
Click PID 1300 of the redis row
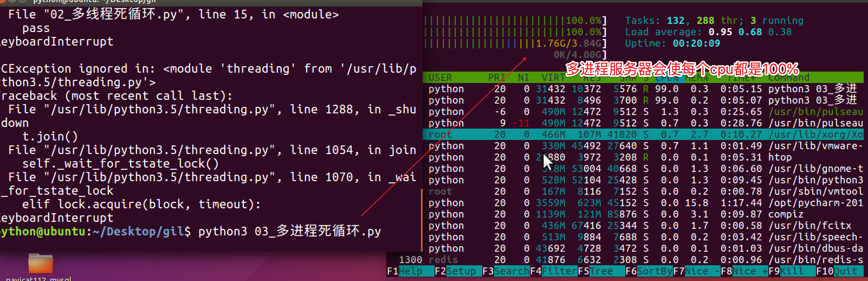(410, 260)
